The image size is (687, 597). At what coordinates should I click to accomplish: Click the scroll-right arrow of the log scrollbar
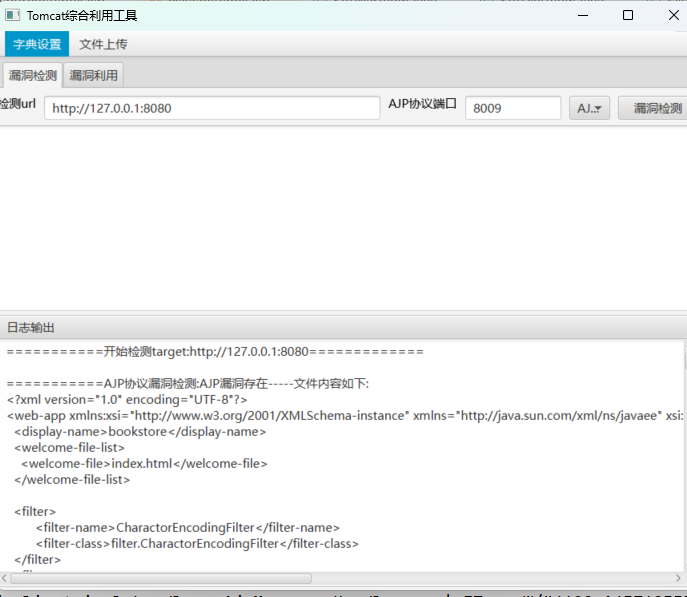click(x=678, y=579)
